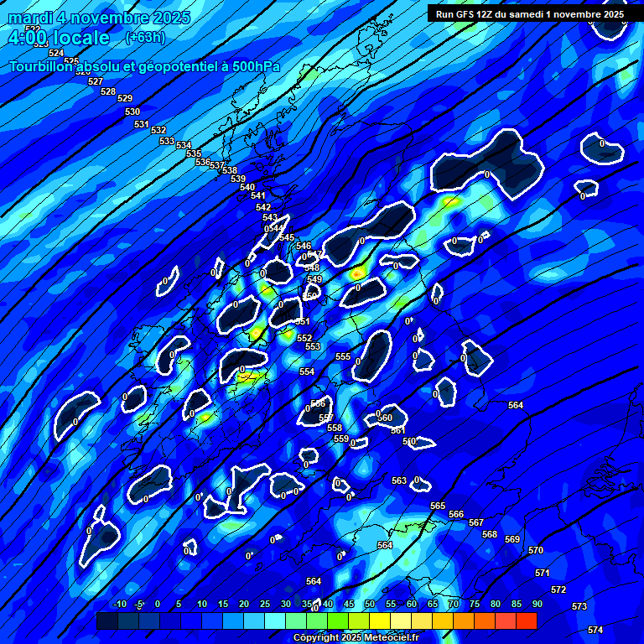Viewport: 644px width, 644px height.
Task: Click the 555 geopotential contour label
Action: click(343, 356)
